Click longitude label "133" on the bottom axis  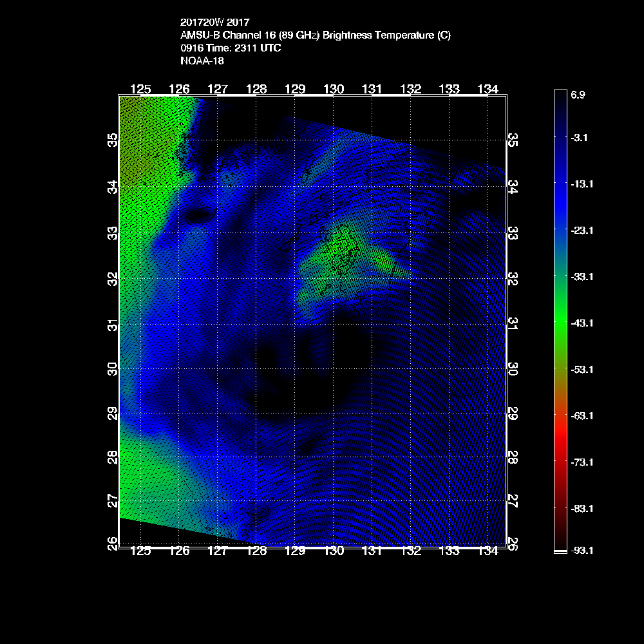pyautogui.click(x=450, y=551)
